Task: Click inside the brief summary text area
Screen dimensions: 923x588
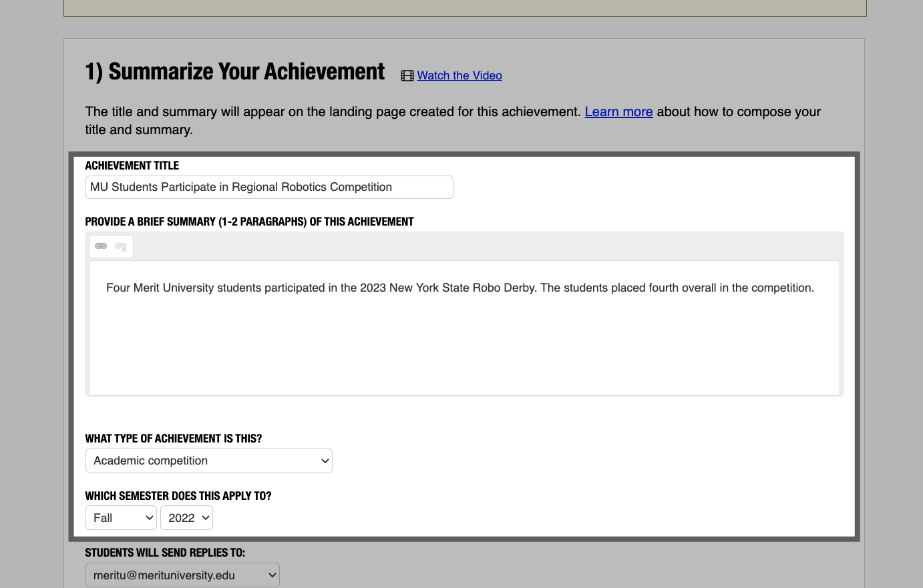Action: (x=464, y=327)
